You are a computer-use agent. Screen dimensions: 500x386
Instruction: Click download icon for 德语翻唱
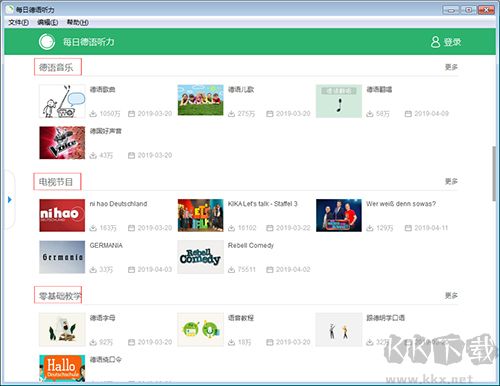(370, 114)
